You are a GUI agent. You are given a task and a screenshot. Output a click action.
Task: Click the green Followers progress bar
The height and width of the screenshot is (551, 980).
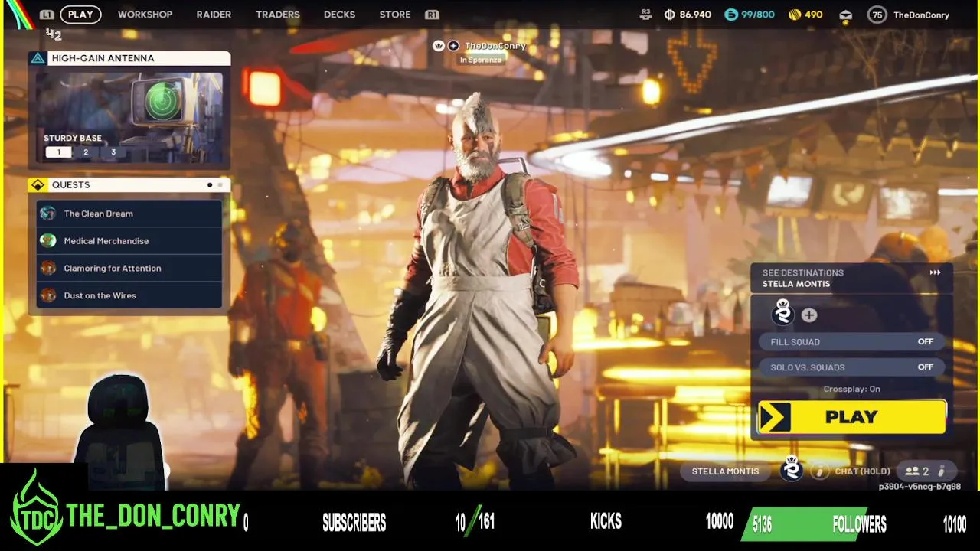tap(805, 523)
